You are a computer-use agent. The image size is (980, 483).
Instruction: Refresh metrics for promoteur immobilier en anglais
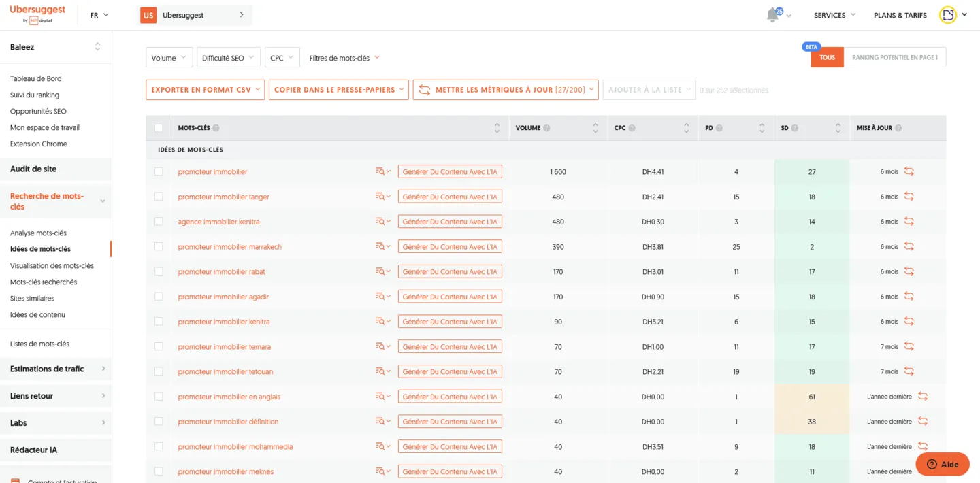point(923,396)
